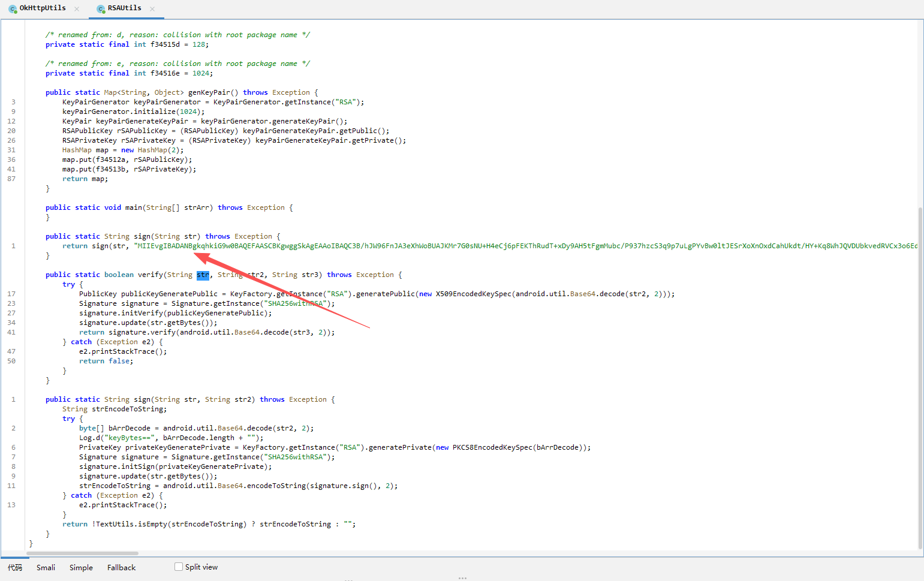This screenshot has width=924, height=581.
Task: Show the Fallback view tab
Action: click(121, 567)
